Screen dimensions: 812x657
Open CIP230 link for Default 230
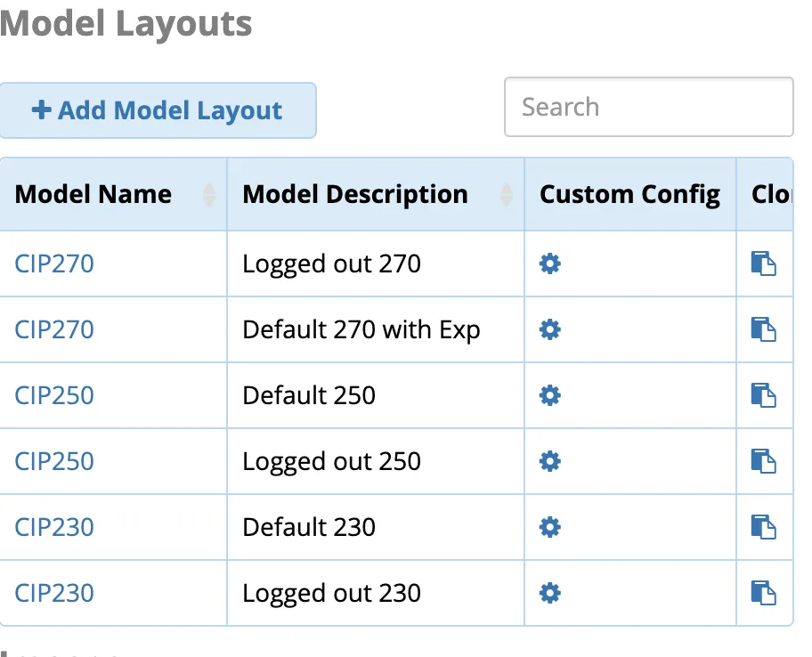coord(54,527)
